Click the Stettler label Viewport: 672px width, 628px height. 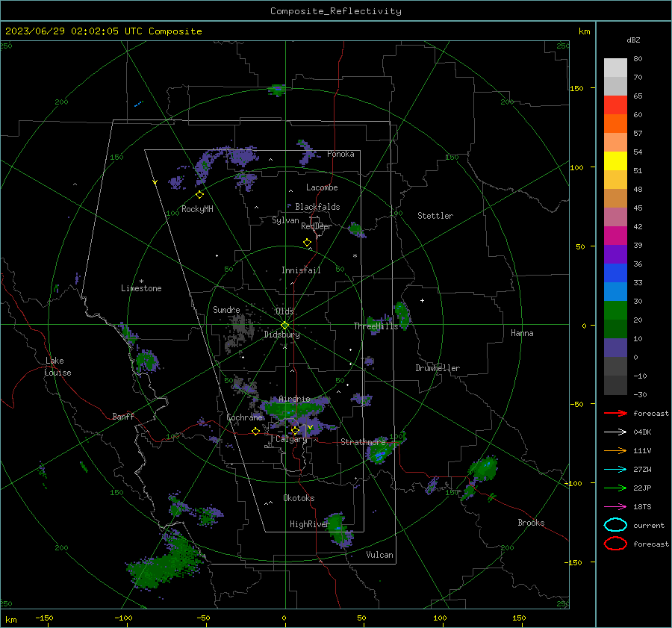click(435, 216)
